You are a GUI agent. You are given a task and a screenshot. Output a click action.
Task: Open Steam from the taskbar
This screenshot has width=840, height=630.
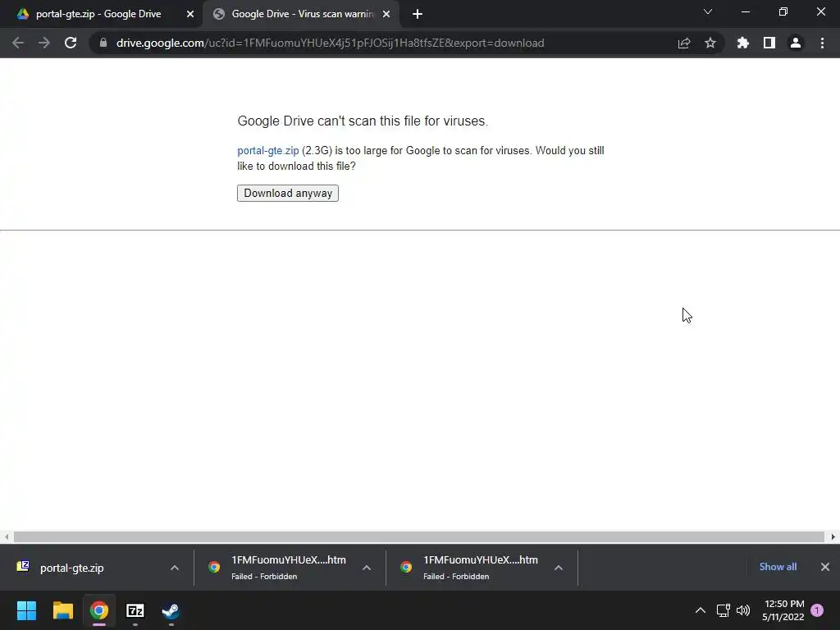171,610
